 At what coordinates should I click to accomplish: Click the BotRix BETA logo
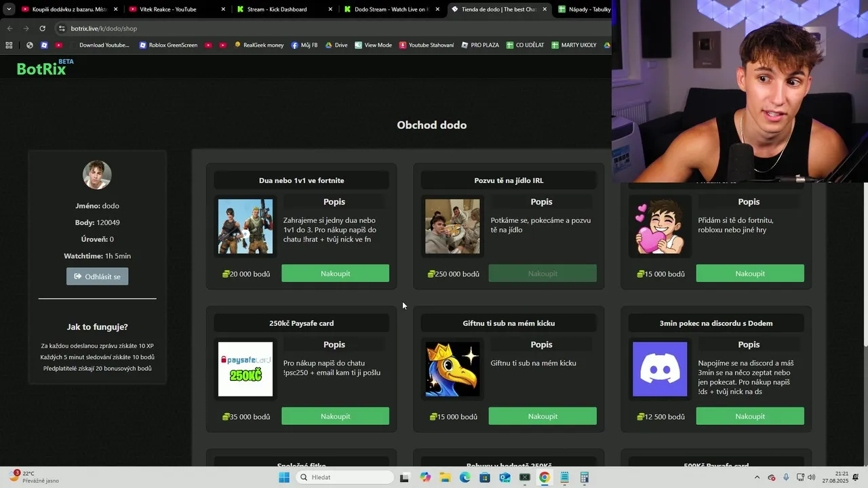click(x=45, y=67)
